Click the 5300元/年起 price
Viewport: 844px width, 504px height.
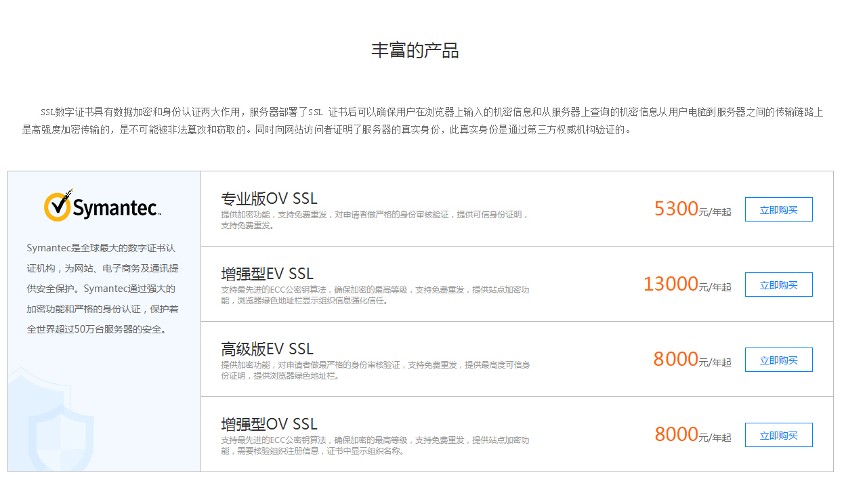tap(692, 209)
